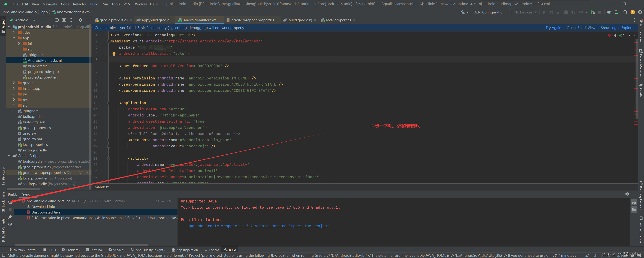Toggle pin tab icon in Build panel
This screenshot has width=644, height=258.
10,217
